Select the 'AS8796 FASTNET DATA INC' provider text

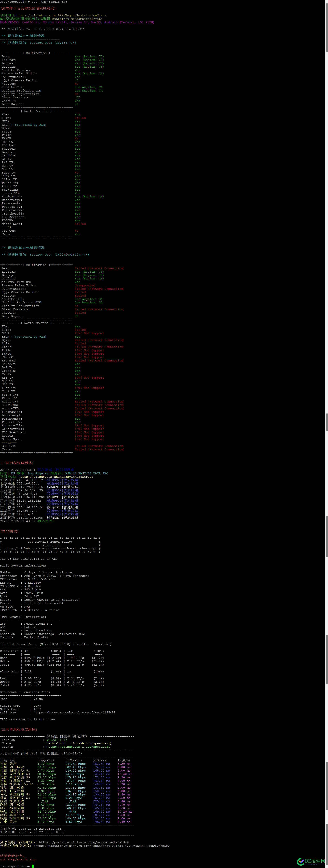[x=87, y=473]
